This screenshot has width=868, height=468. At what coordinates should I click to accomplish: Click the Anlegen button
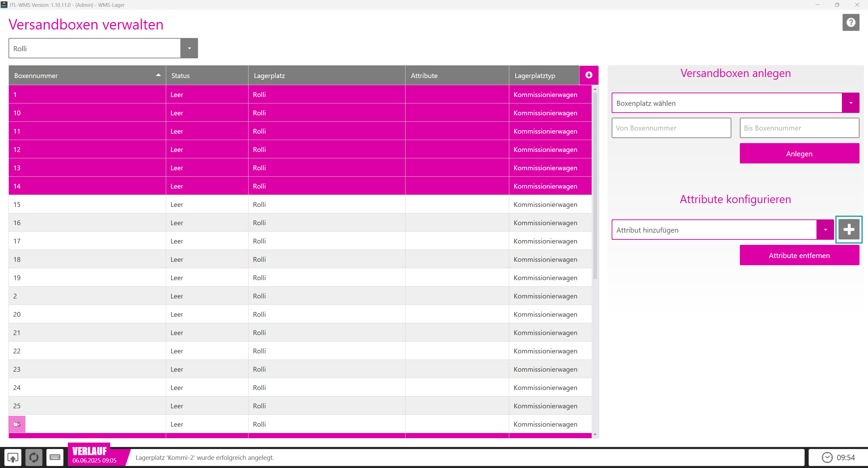[x=799, y=154]
